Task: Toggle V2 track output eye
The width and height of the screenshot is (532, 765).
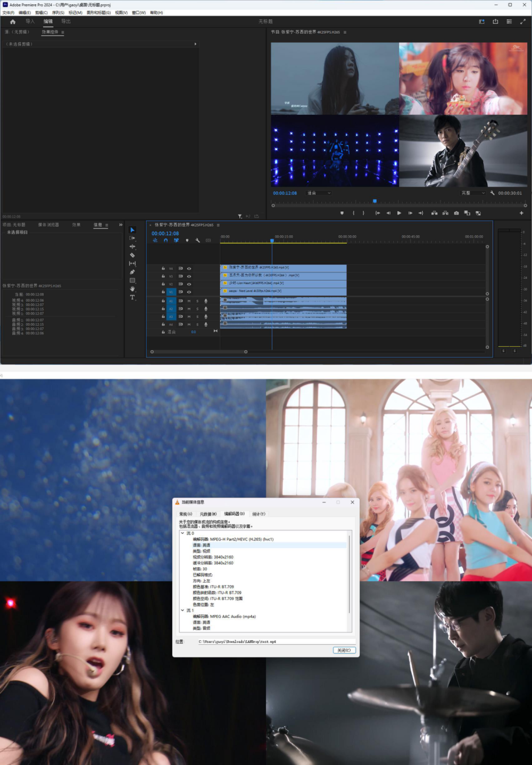Action: (x=189, y=284)
